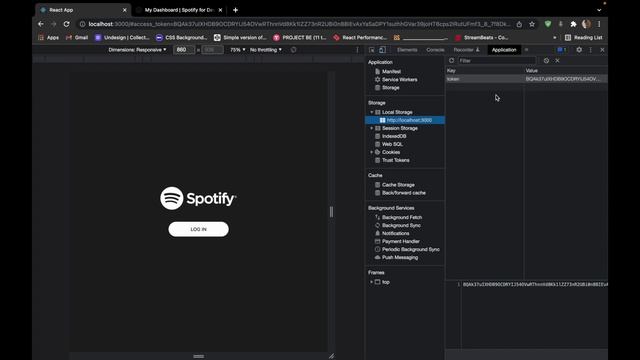Click the viewport width field showing 860

click(184, 50)
